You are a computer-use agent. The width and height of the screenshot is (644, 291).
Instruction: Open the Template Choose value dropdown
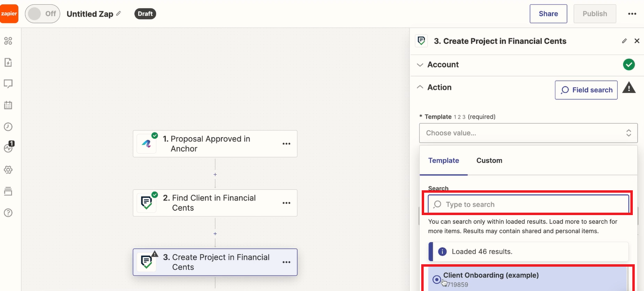tap(528, 133)
